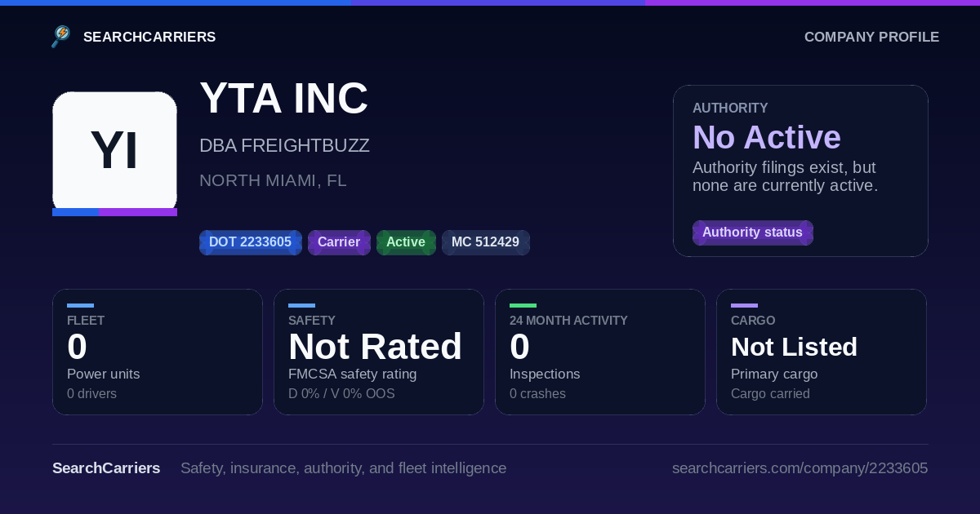
Task: Click the Authority status button
Action: point(752,233)
